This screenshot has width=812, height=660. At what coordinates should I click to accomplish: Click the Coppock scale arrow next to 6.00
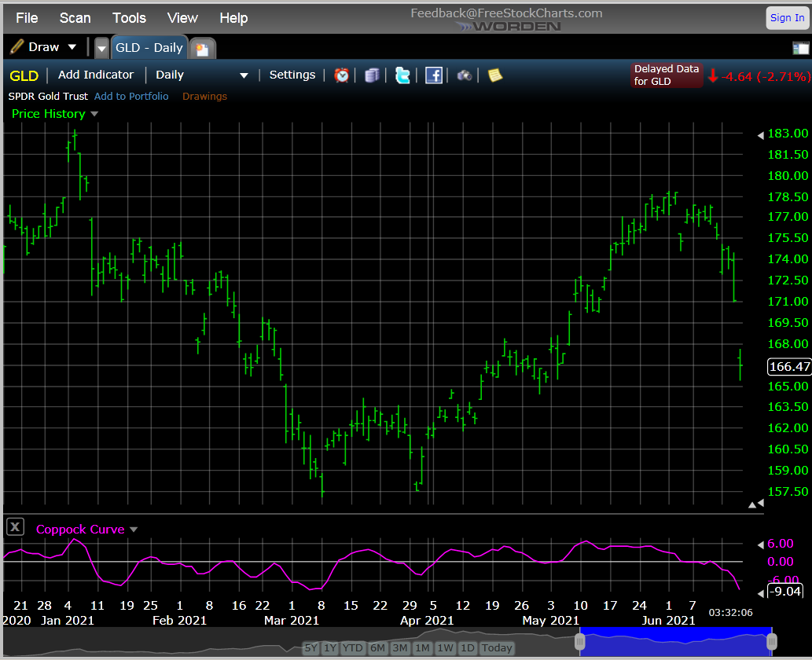pos(760,544)
